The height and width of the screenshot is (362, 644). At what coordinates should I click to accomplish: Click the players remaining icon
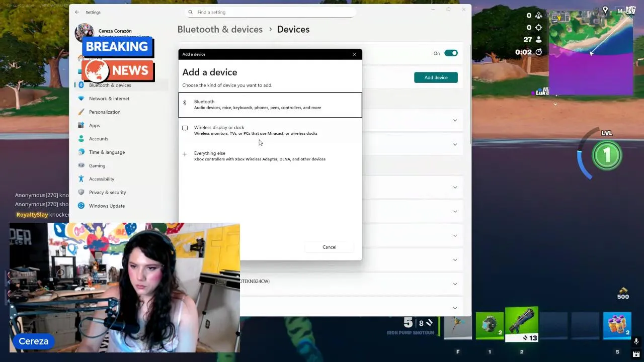[539, 39]
